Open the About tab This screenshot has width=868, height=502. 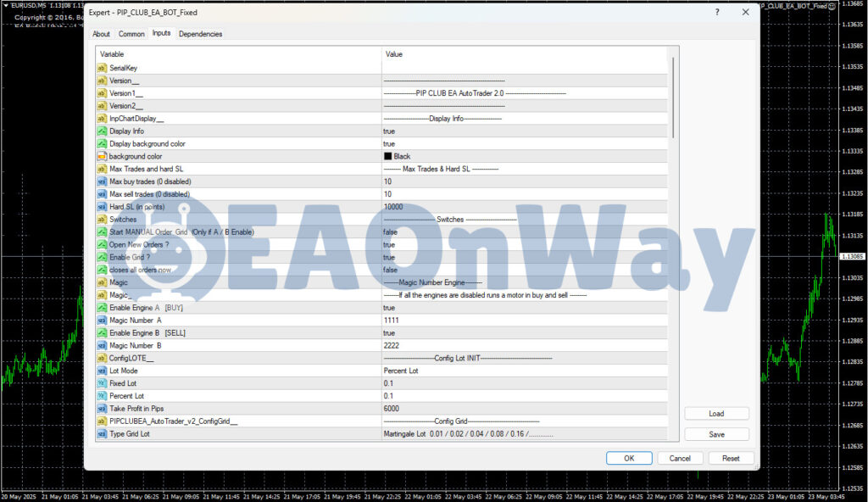coord(101,34)
